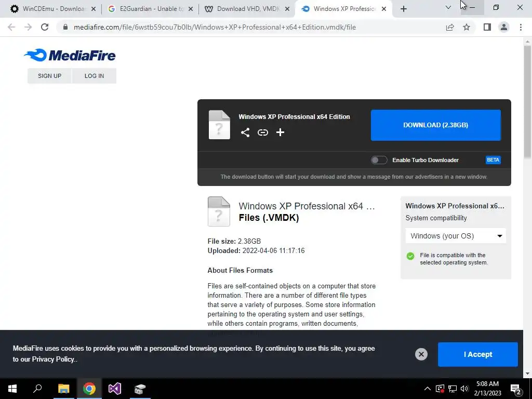The width and height of the screenshot is (532, 399).
Task: Open the installer app icon in the taskbar
Action: pyautogui.click(x=140, y=389)
